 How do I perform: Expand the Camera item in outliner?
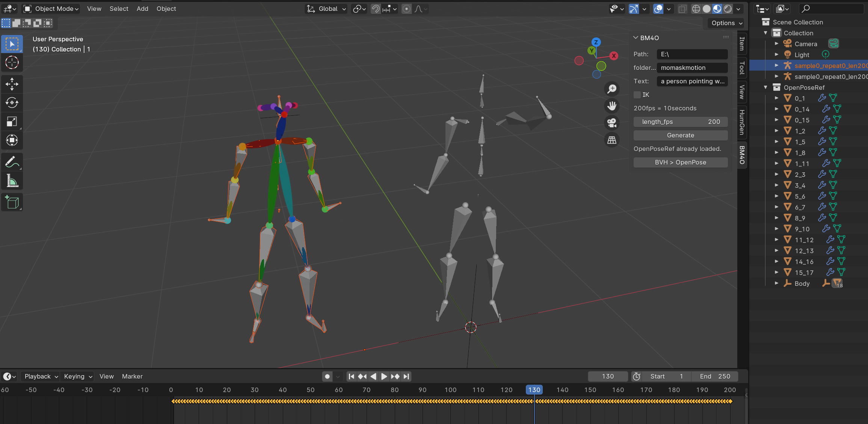coord(776,44)
